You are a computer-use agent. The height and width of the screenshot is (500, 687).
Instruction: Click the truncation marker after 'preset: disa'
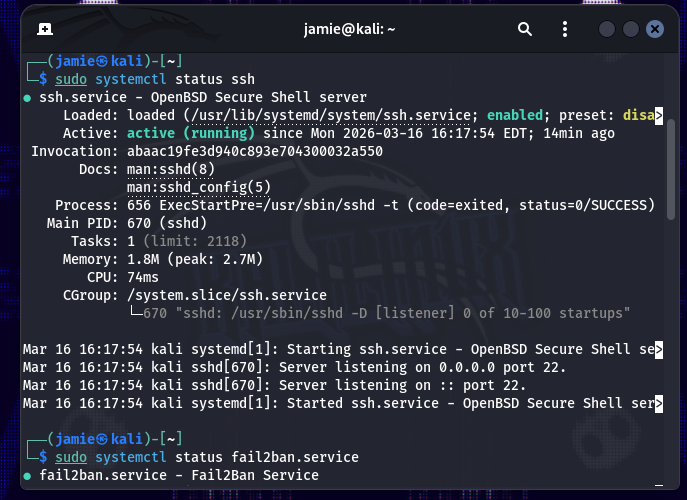[x=659, y=116]
